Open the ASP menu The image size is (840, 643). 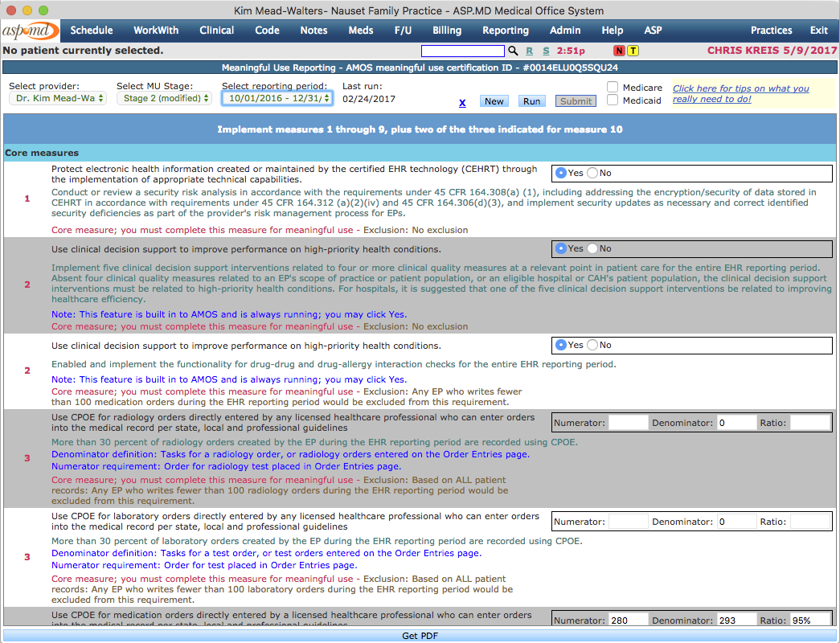tap(653, 31)
